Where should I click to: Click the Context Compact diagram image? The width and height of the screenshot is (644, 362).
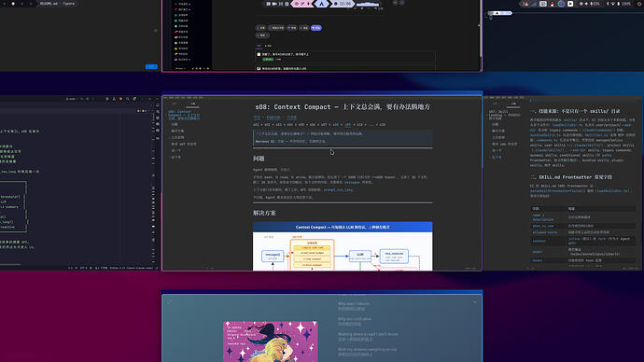[343, 246]
